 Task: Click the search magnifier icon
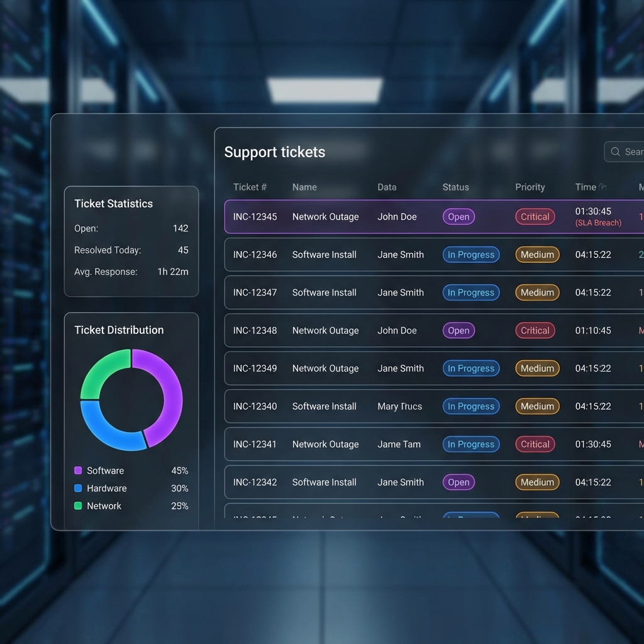click(x=615, y=152)
